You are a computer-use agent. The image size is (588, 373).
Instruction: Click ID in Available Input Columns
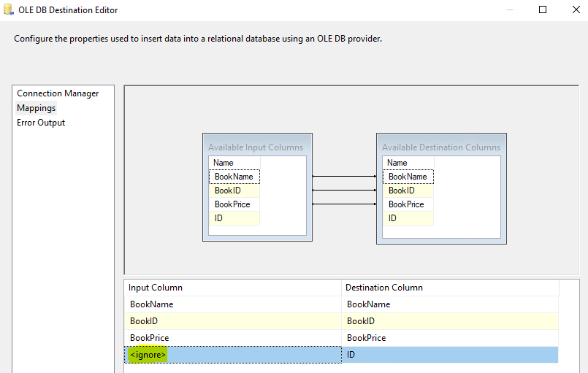pyautogui.click(x=219, y=218)
